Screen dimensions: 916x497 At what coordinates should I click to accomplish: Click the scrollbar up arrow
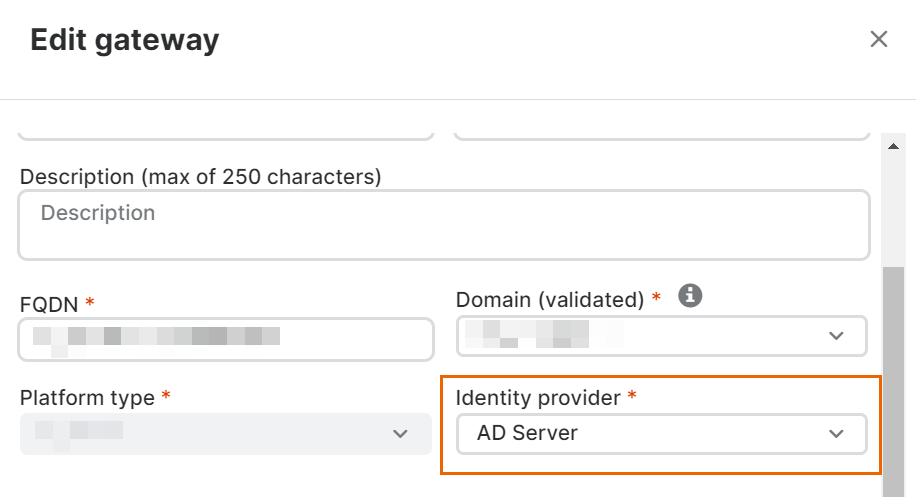pos(890,147)
